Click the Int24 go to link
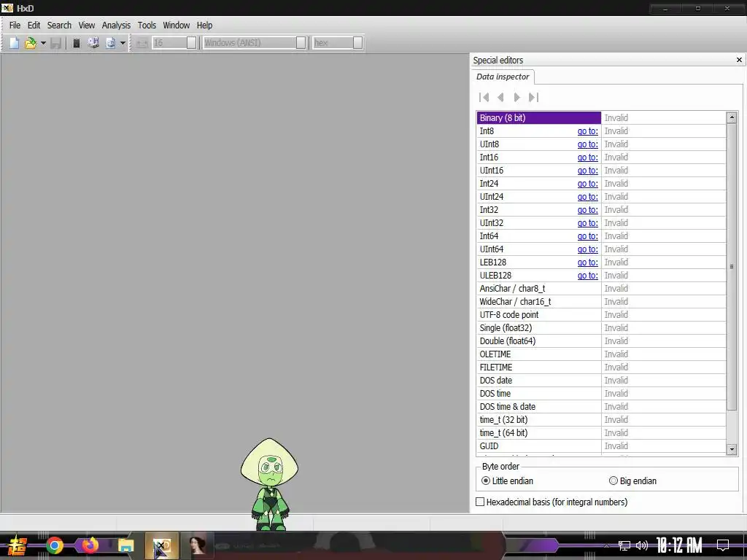The image size is (747, 560). click(x=587, y=183)
